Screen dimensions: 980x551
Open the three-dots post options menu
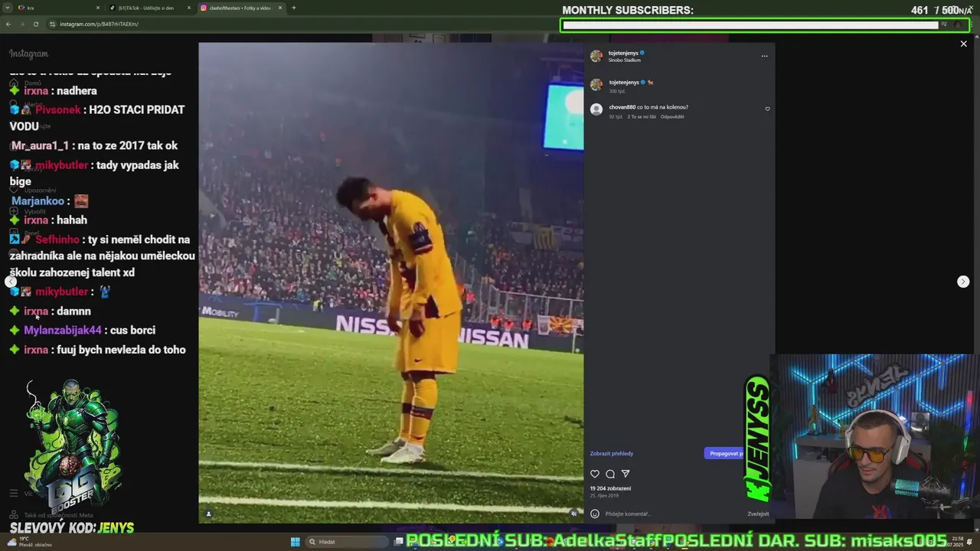point(764,56)
